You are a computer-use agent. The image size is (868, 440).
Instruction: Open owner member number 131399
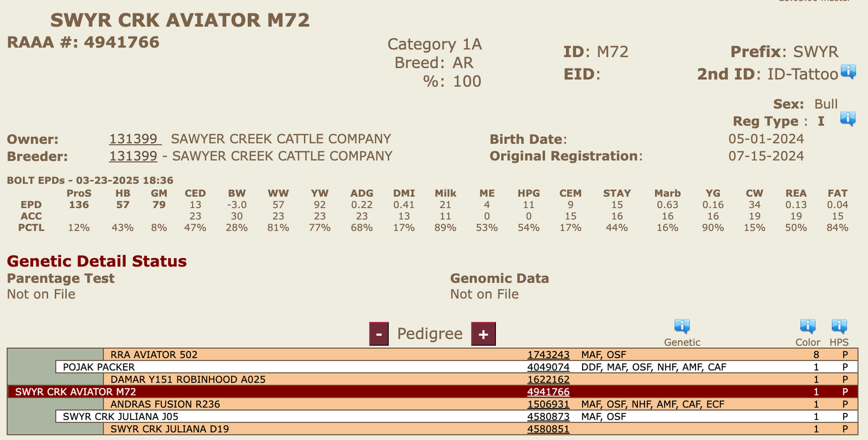click(133, 139)
